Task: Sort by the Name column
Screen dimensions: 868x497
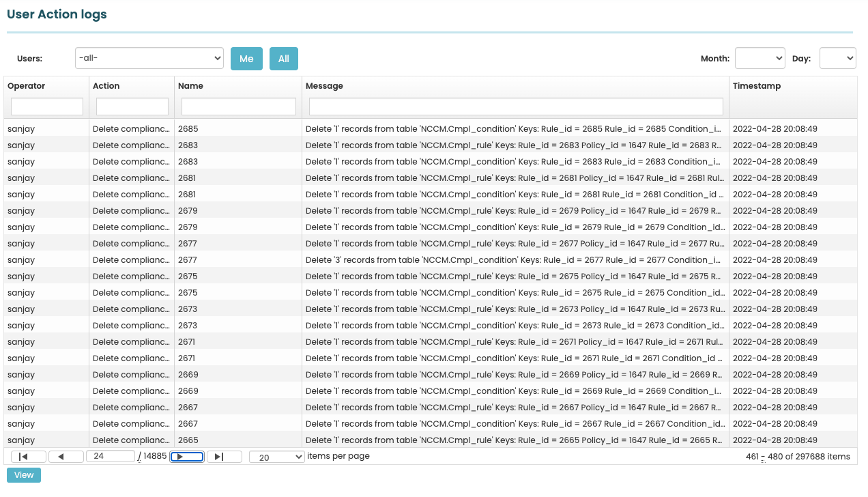Action: click(x=190, y=86)
